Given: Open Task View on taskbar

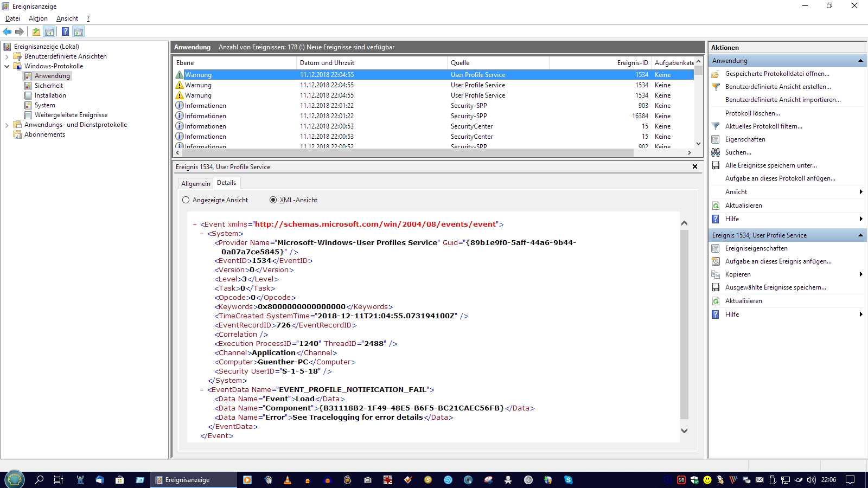Looking at the screenshot, I should click(59, 480).
